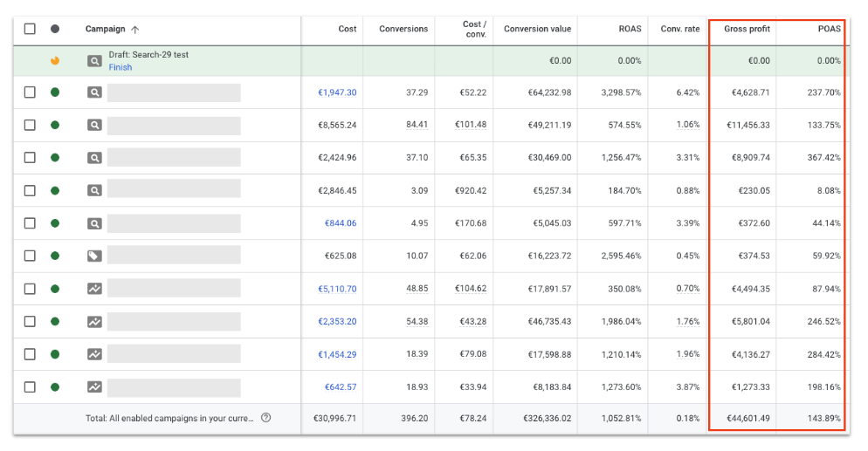Click the Finish link under the draft campaign
Screen dimensions: 868x451
(121, 67)
